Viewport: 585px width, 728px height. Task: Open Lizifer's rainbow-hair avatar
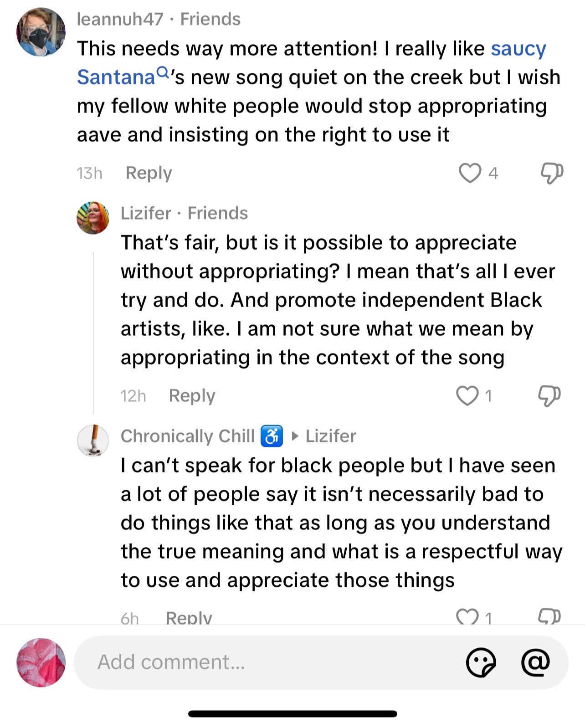(93, 218)
